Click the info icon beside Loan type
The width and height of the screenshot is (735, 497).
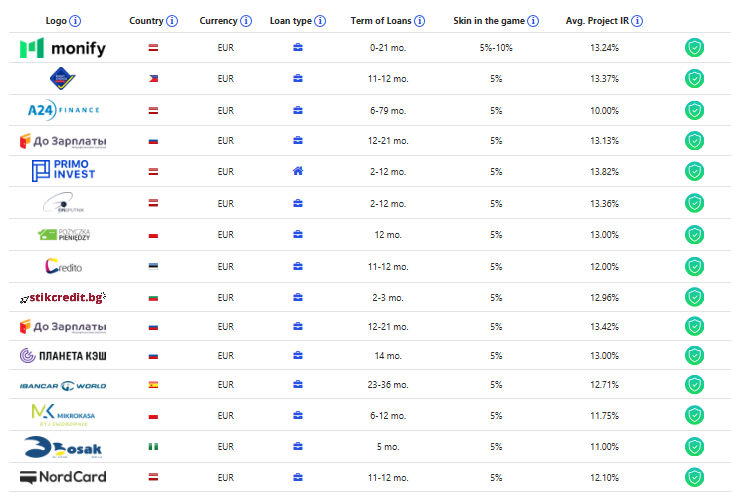pos(321,21)
